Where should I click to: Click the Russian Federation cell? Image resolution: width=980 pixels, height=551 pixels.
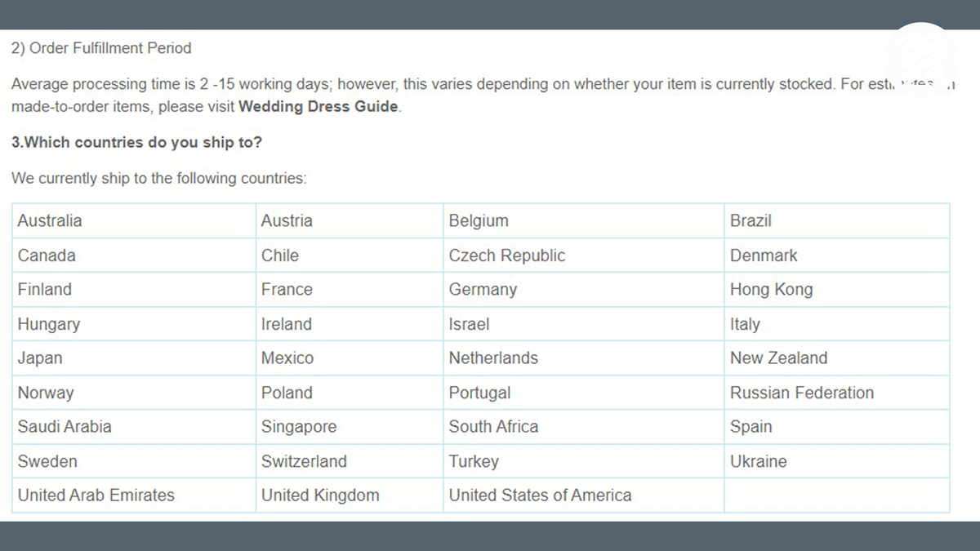coord(801,393)
